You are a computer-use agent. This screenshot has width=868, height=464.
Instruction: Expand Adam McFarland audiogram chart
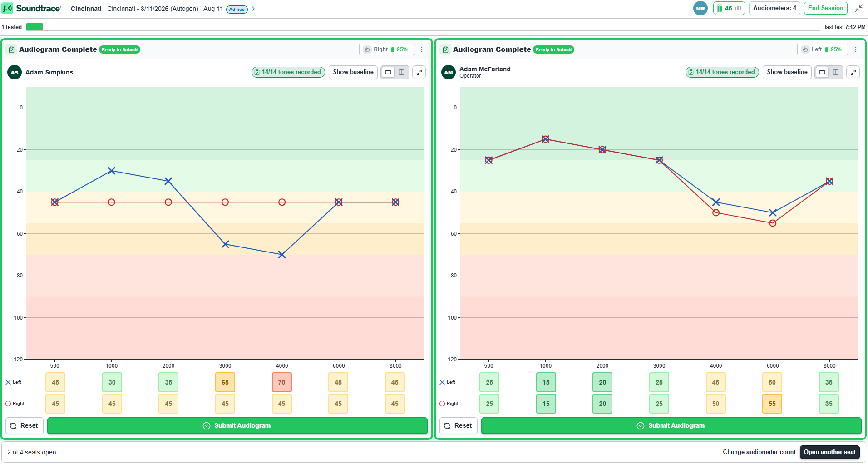pos(853,72)
